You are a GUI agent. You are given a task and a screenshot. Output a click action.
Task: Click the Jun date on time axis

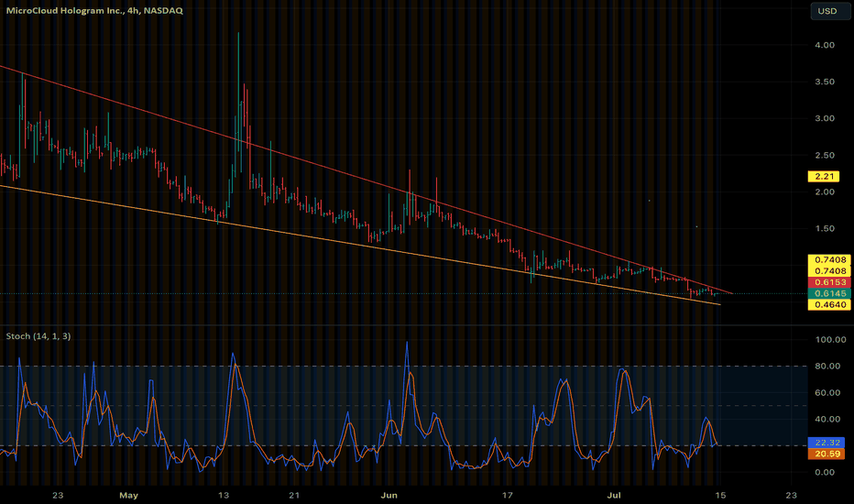tap(389, 495)
